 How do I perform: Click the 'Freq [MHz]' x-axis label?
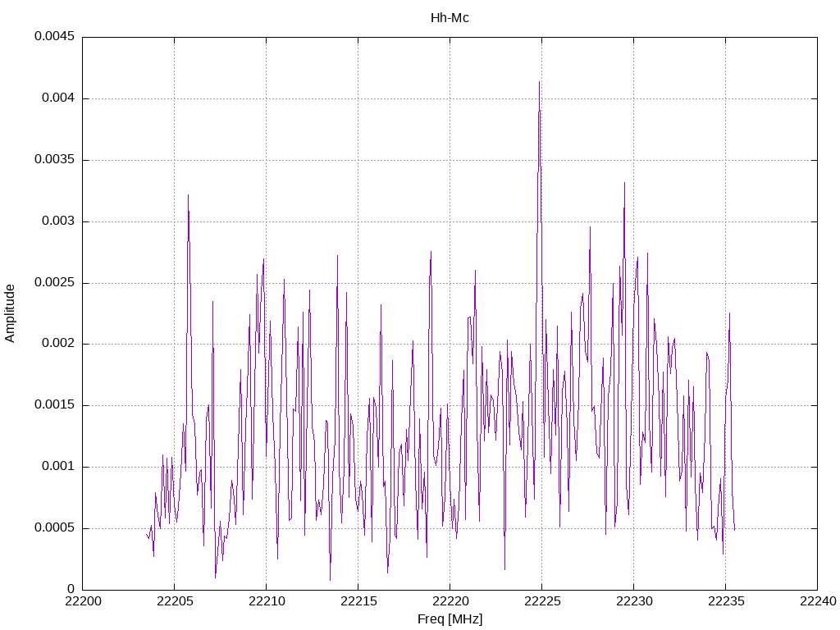click(x=450, y=619)
